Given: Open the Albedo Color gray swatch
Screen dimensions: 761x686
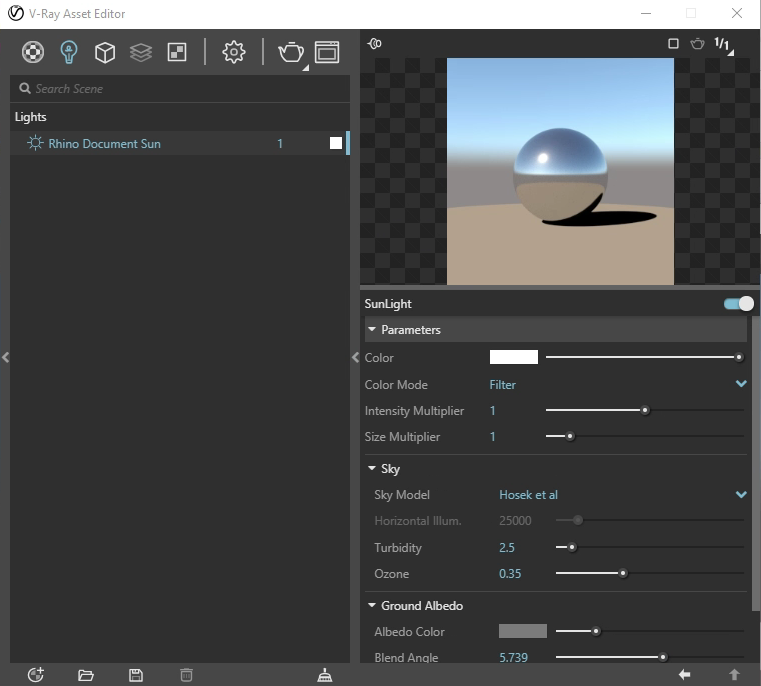Looking at the screenshot, I should pos(523,631).
